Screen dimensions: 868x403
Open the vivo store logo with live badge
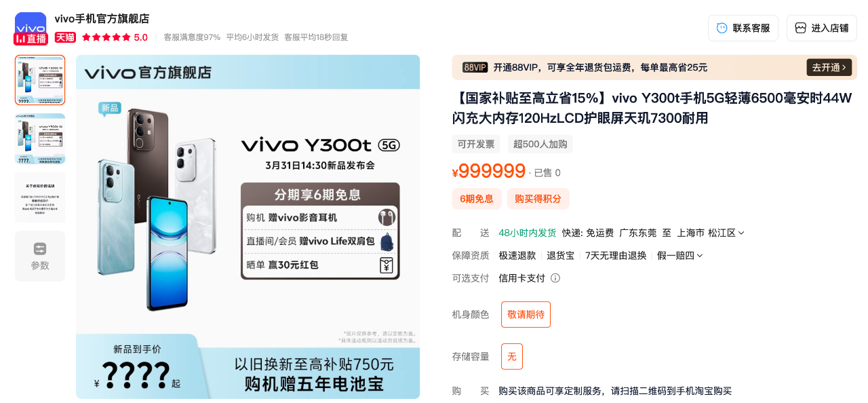[31, 28]
